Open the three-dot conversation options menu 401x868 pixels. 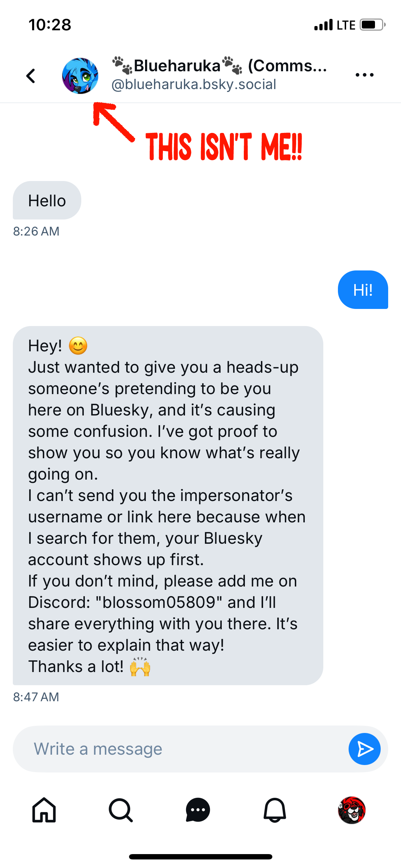365,75
